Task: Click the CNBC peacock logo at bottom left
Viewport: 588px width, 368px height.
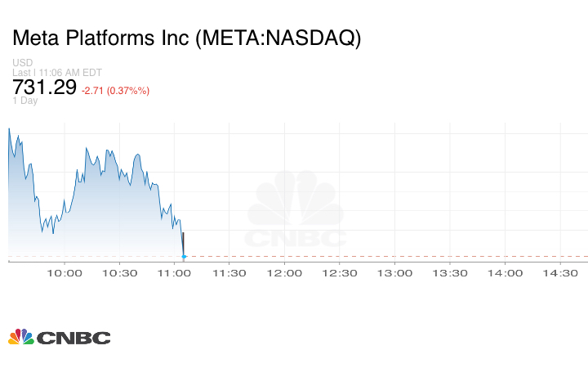Action: point(59,337)
